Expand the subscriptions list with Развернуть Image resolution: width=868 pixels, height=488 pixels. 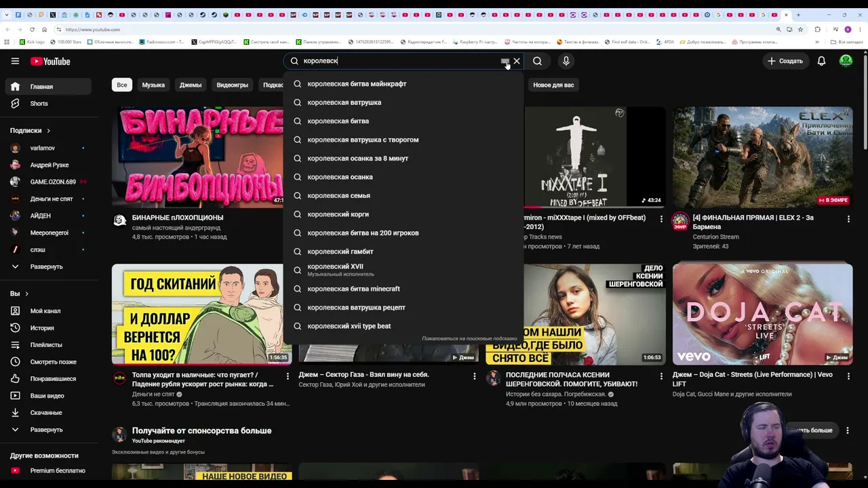49,266
